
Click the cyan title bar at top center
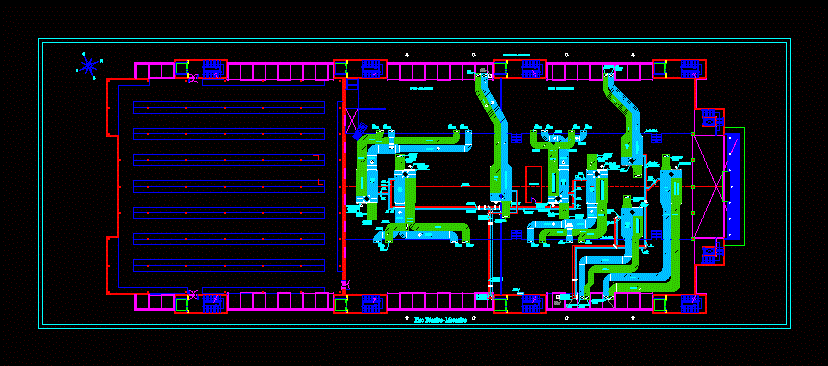tap(516, 55)
